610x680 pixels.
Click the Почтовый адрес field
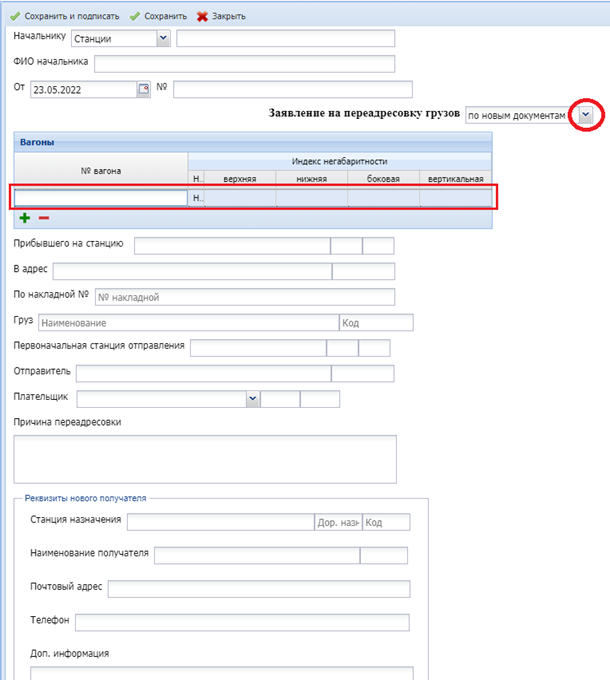259,589
